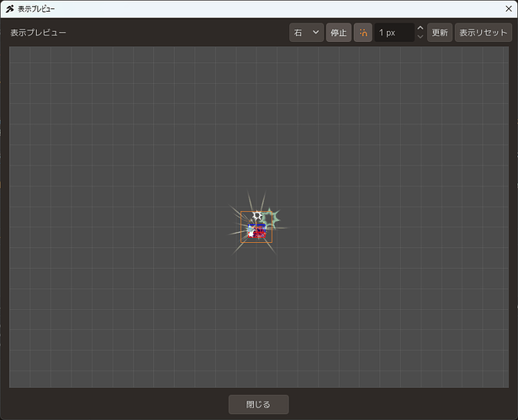Expand the chevron beside 右

click(315, 32)
